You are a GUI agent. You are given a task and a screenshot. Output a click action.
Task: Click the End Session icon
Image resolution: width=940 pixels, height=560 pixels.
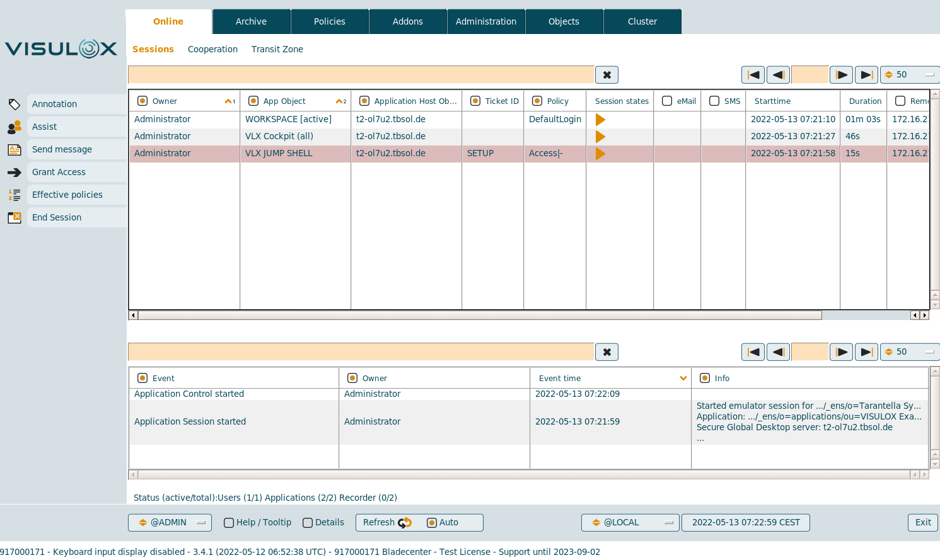[x=14, y=218]
